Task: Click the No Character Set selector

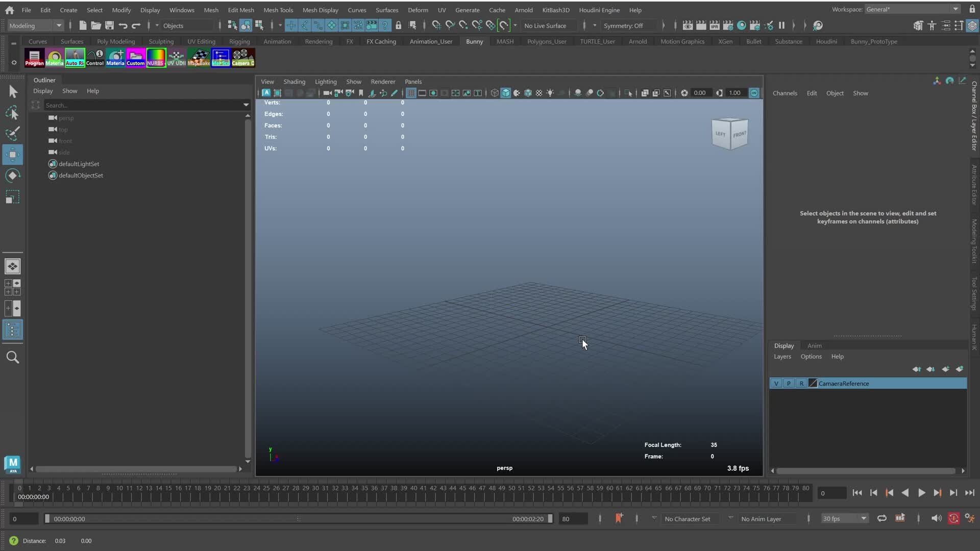Action: (688, 518)
